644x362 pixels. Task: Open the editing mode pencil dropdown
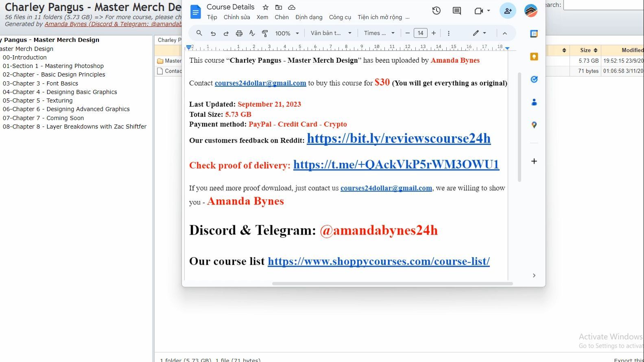point(479,33)
